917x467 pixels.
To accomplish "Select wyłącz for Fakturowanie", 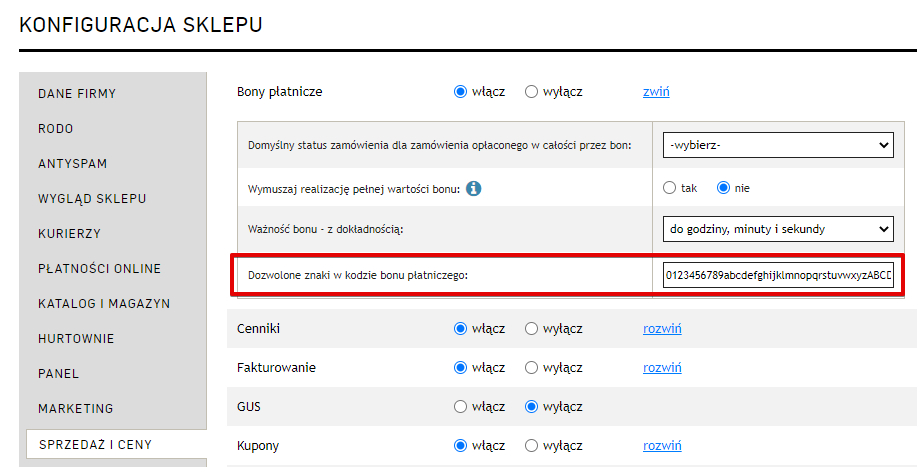I will coord(531,367).
